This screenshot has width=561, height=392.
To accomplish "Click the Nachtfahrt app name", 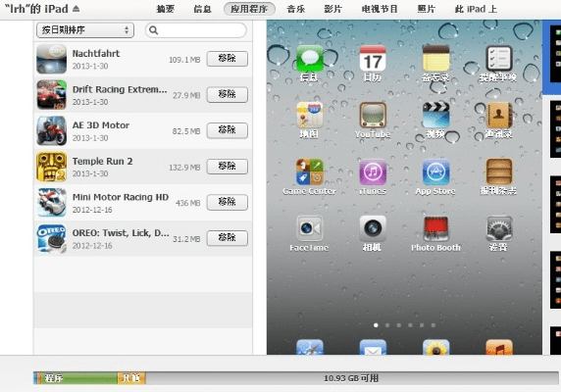I will pos(96,54).
